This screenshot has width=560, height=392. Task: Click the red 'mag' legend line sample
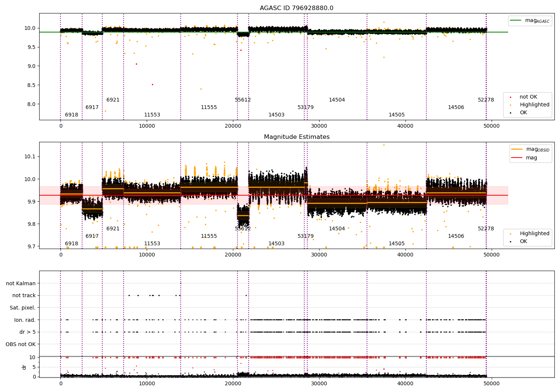point(517,158)
